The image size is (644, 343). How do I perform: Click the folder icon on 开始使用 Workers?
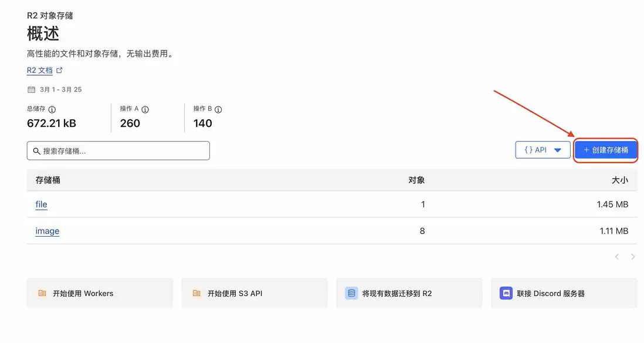pyautogui.click(x=42, y=293)
